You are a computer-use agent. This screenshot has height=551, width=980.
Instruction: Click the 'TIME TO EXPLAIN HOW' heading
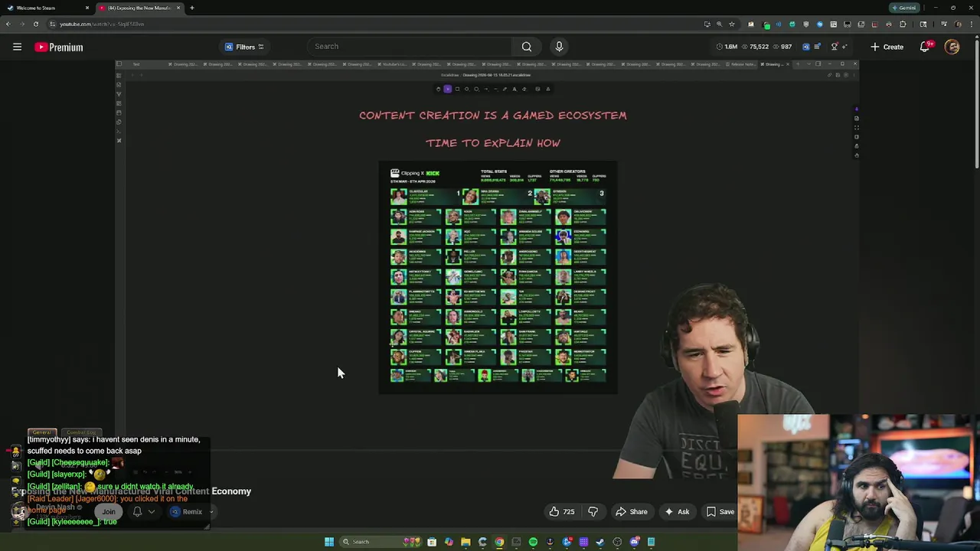tap(493, 143)
